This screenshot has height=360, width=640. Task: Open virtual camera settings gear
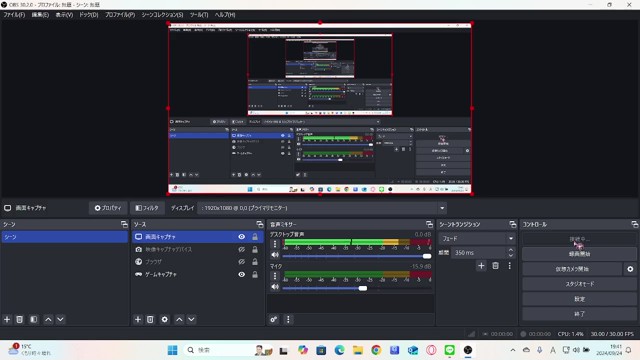pos(630,269)
